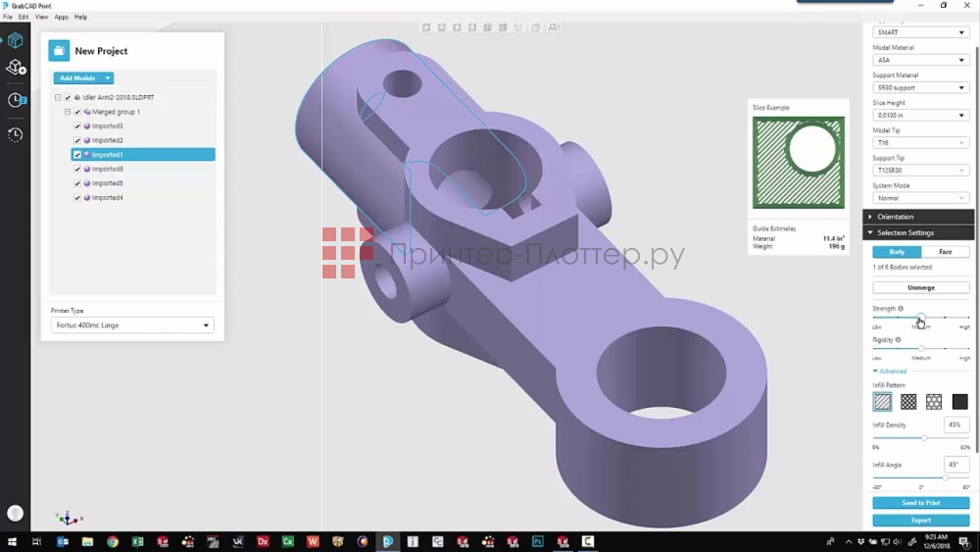Open the Edit menu
Image resolution: width=980 pixels, height=552 pixels.
[x=24, y=17]
